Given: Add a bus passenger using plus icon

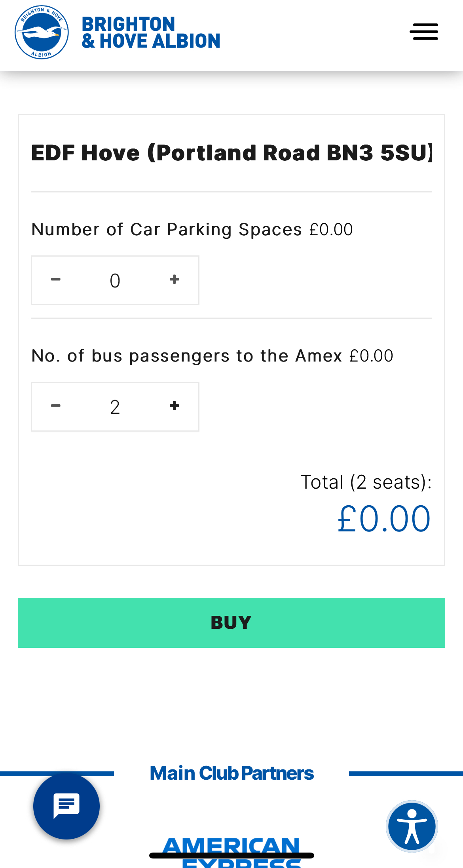Looking at the screenshot, I should [175, 406].
